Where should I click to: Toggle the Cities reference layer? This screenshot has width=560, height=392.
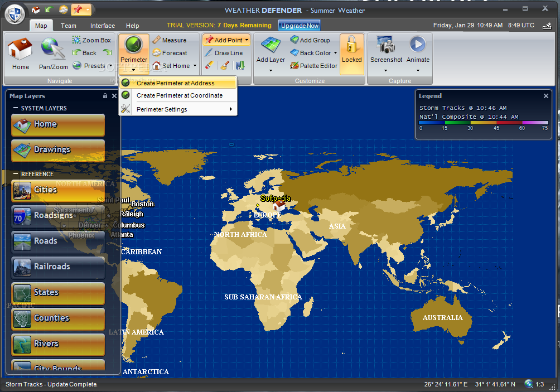coord(58,191)
